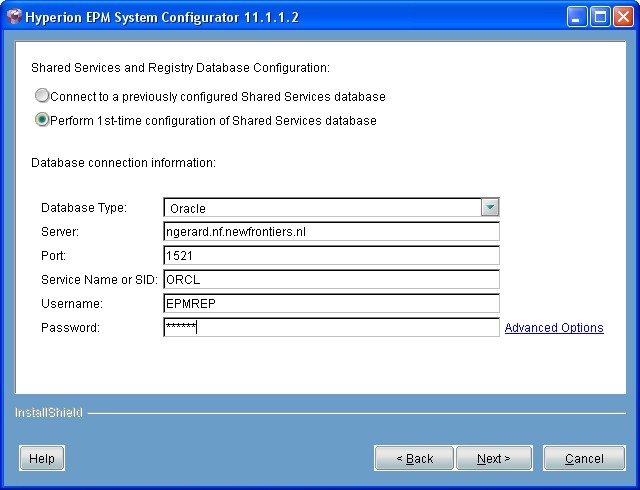640x490 pixels.
Task: Go back with the Back button
Action: point(413,459)
